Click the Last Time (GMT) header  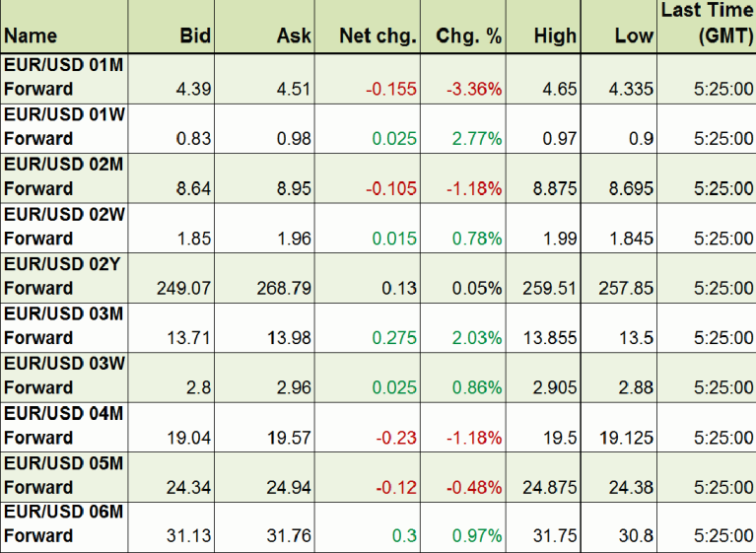point(707,26)
